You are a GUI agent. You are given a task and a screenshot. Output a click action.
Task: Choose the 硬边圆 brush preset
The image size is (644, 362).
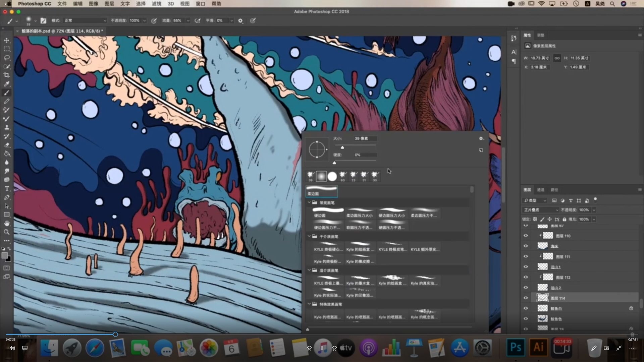[x=328, y=213]
